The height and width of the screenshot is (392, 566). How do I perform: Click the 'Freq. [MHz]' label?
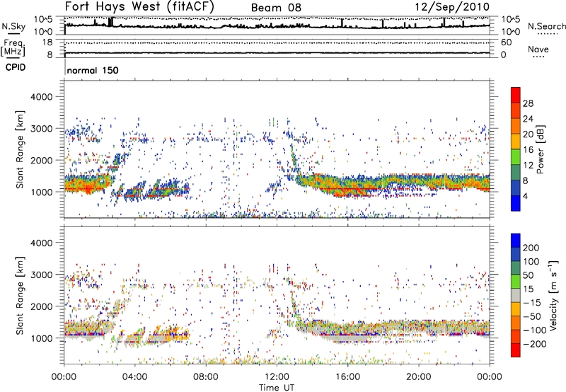click(x=13, y=47)
